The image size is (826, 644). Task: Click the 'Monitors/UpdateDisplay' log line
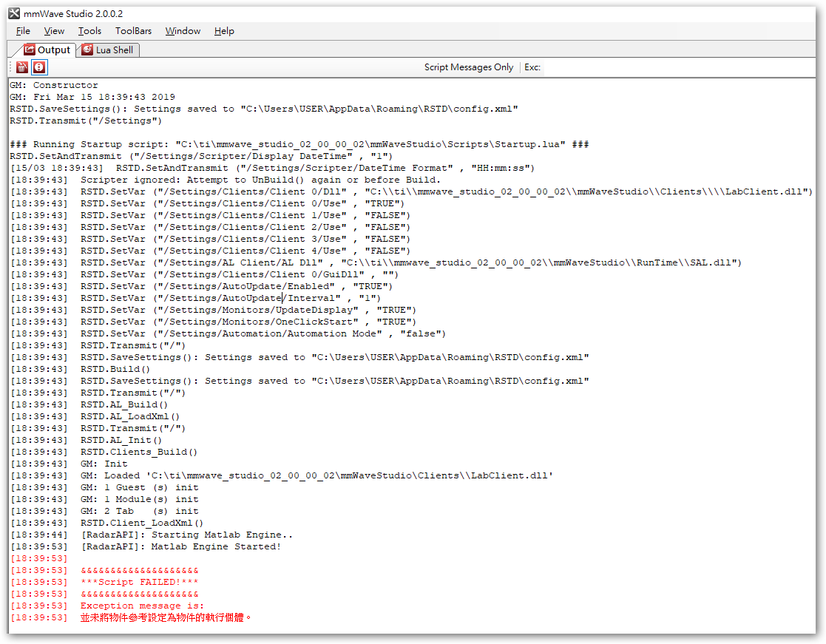tap(214, 310)
